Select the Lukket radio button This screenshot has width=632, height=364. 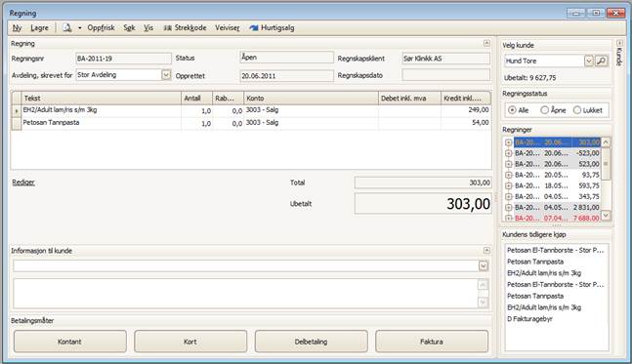click(577, 110)
